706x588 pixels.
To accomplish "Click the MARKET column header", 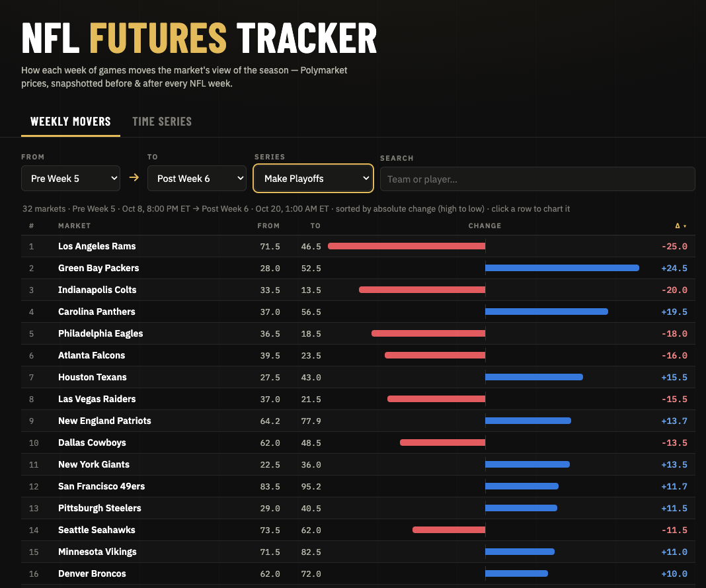I will tap(74, 226).
